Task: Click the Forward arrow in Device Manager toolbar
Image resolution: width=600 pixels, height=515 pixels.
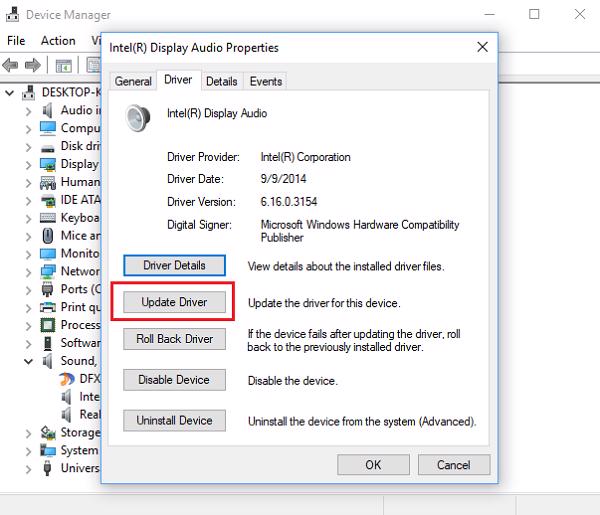Action: [34, 66]
